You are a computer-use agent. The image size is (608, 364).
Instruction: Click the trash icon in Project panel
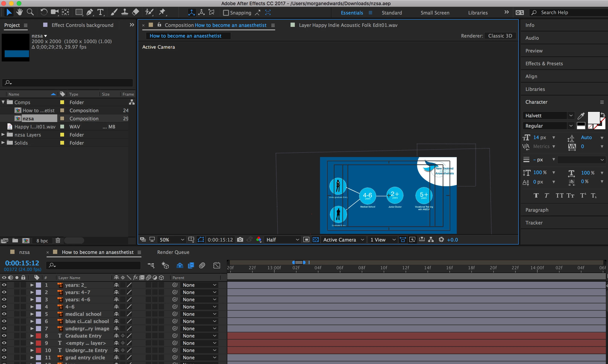[x=58, y=240]
